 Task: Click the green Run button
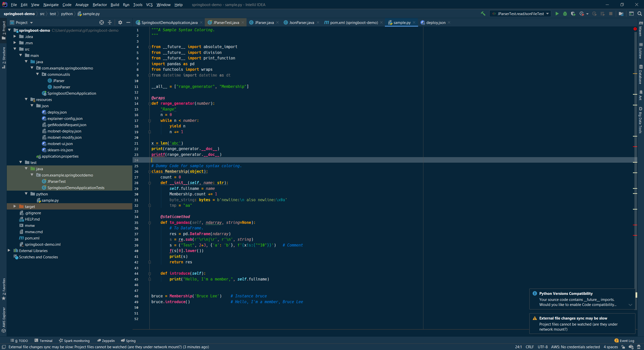557,14
